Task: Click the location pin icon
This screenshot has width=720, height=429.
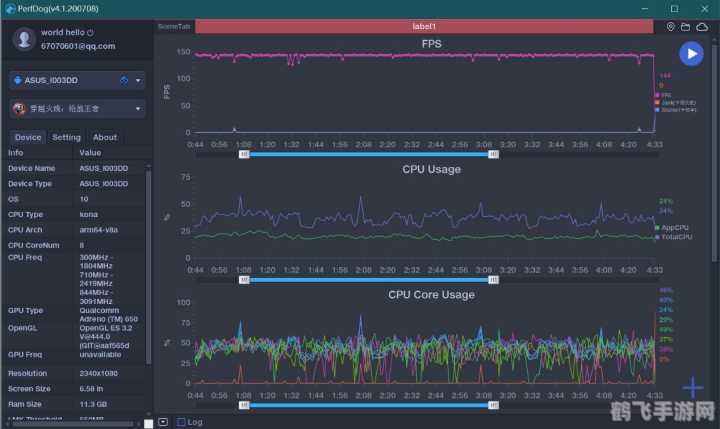Action: 671,26
